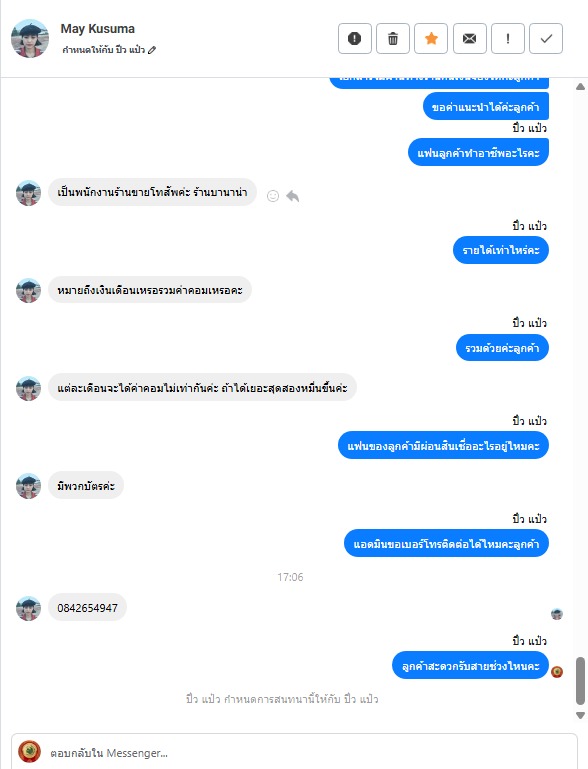588x769 pixels.
Task: Mark conversation as spam with stop-sign icon
Action: pos(355,38)
